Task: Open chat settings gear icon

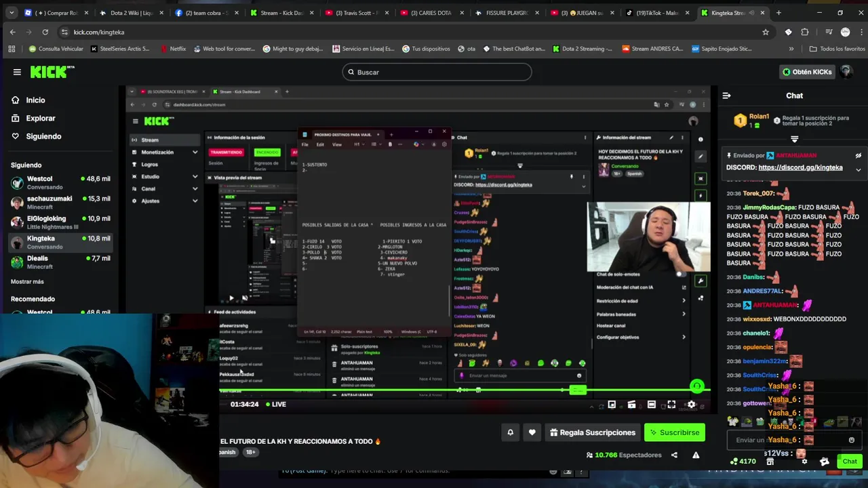Action: (x=804, y=462)
